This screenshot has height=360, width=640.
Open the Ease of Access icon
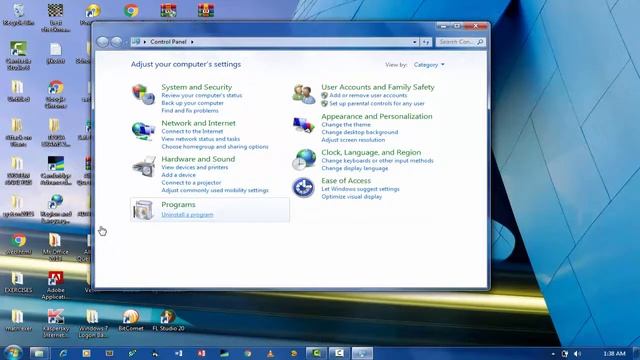pyautogui.click(x=303, y=188)
